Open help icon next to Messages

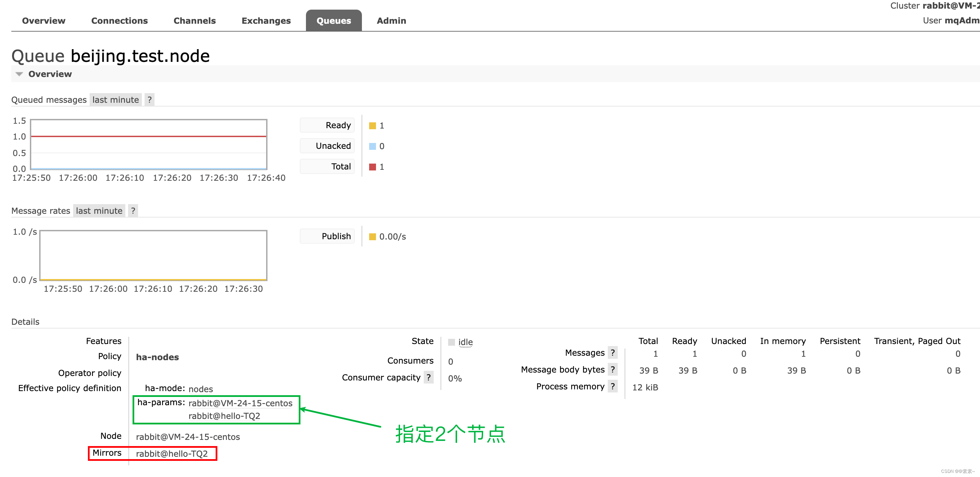pos(612,353)
